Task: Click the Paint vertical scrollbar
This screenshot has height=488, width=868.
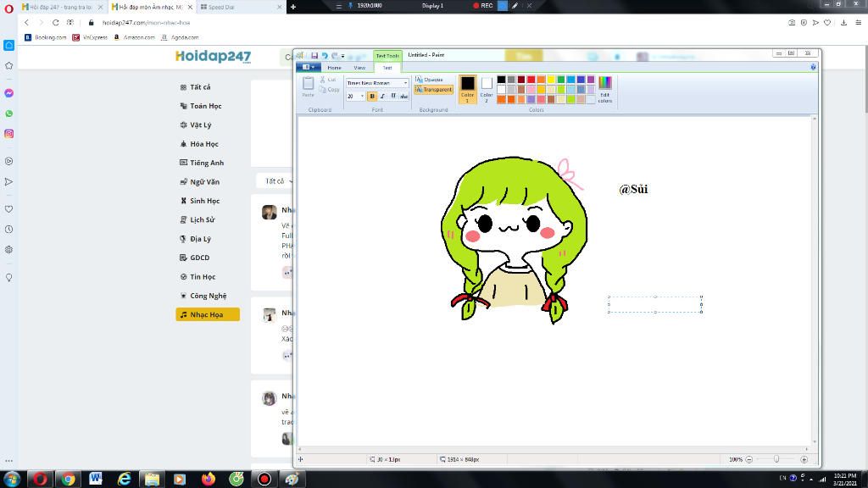Action: point(815,280)
